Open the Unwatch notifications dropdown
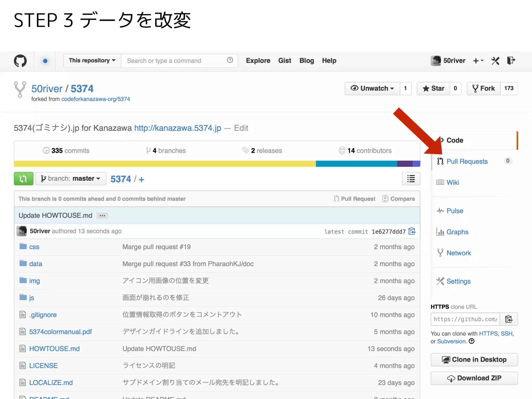The image size is (532, 399). click(372, 89)
